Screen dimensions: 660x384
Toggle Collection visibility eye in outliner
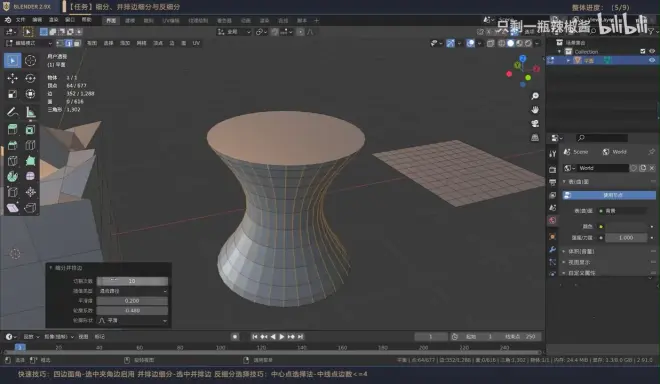(x=652, y=51)
